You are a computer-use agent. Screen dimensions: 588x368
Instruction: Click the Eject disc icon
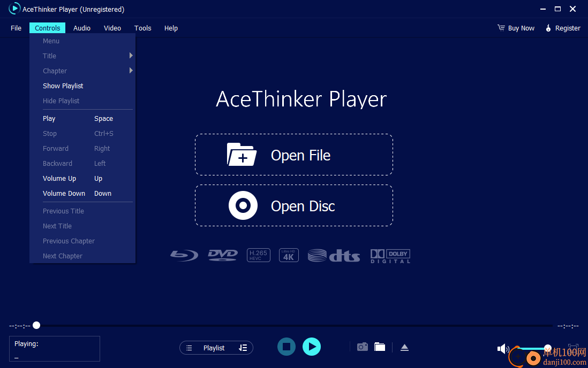pyautogui.click(x=404, y=347)
